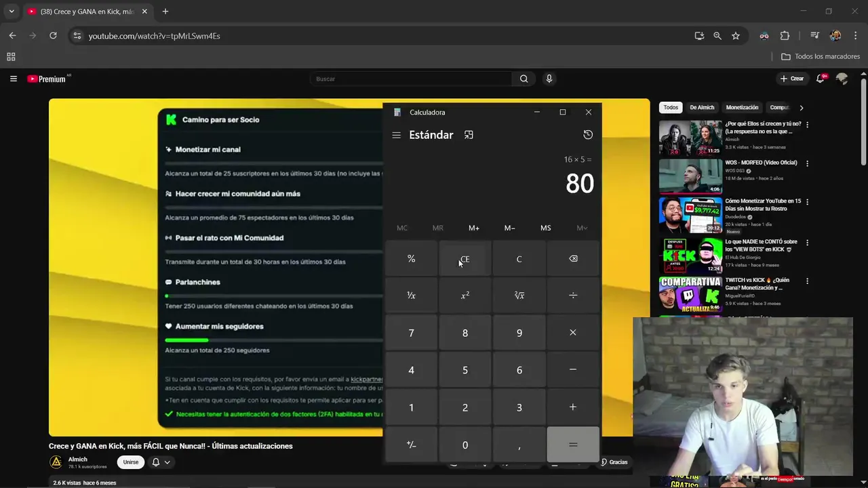Click the MS memory store button
This screenshot has width=868, height=488.
coord(546,228)
